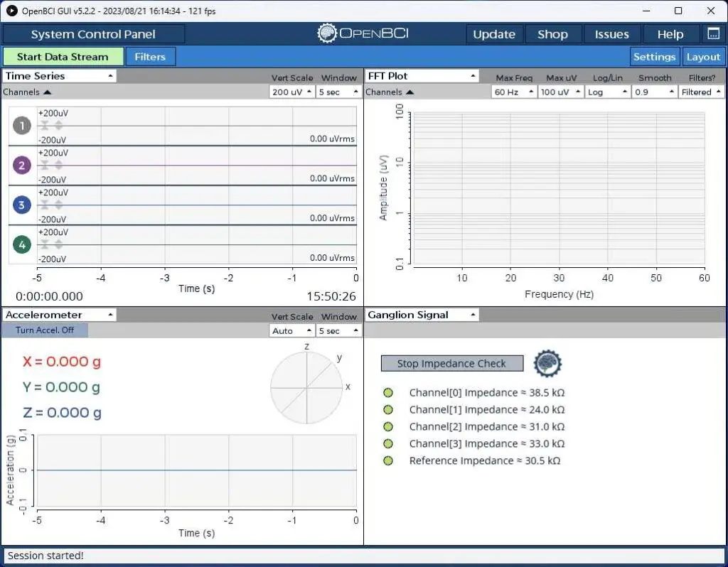Image resolution: width=728 pixels, height=567 pixels.
Task: Toggle the purple channel 2 circle
Action: point(22,166)
